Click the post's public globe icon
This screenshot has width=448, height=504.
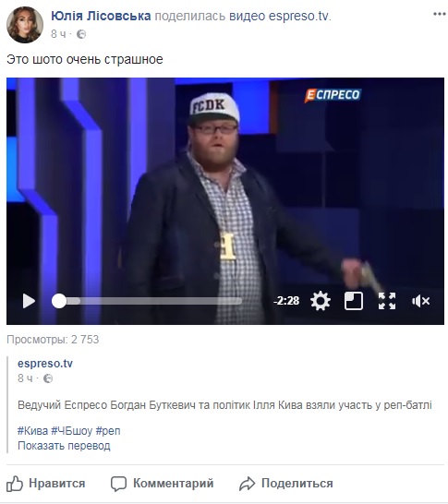click(81, 34)
